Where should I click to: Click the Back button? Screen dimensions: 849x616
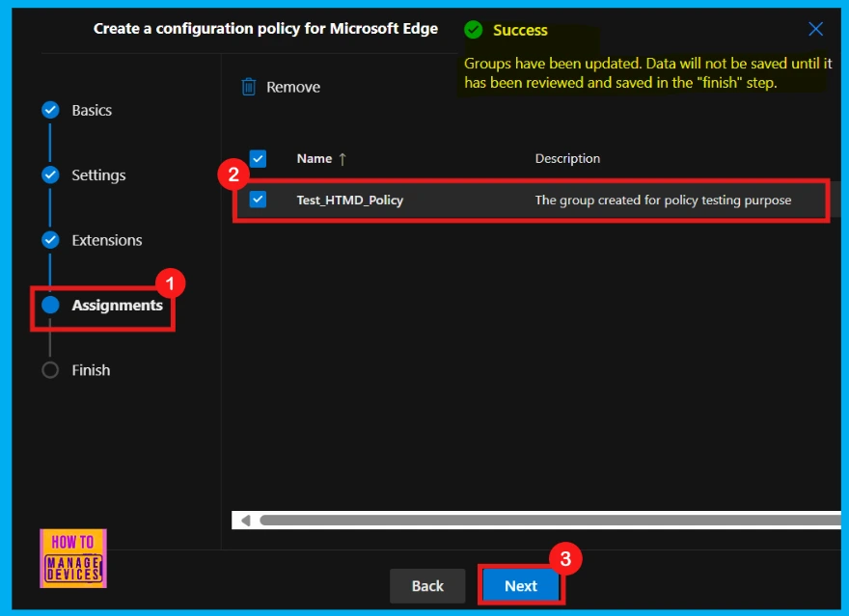(x=427, y=586)
